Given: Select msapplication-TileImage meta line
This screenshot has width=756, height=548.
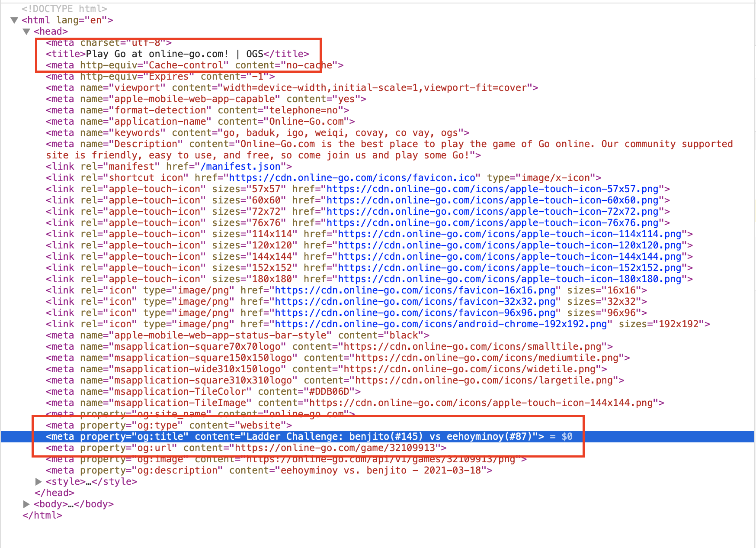Looking at the screenshot, I should pyautogui.click(x=355, y=403).
